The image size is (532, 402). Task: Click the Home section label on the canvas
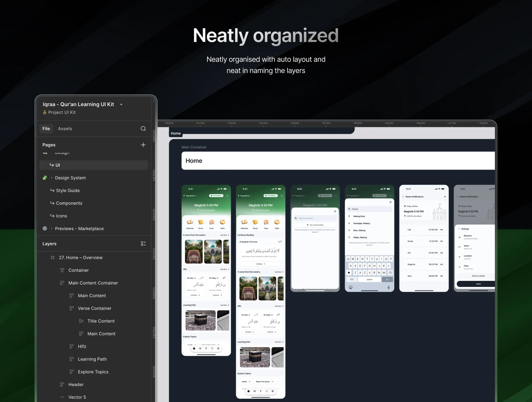[x=176, y=133]
